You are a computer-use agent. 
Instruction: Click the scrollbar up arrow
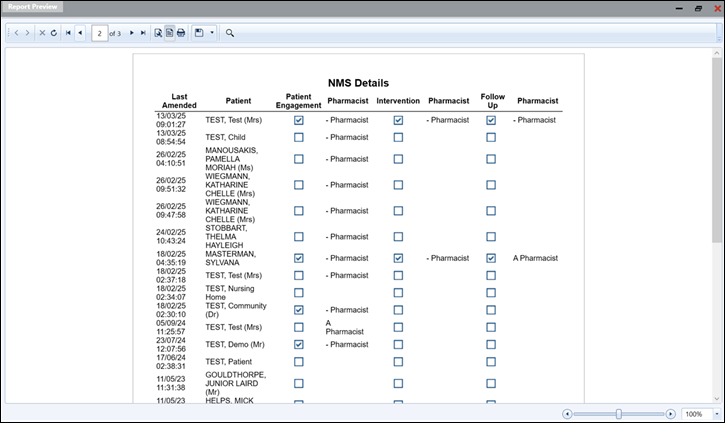(717, 54)
